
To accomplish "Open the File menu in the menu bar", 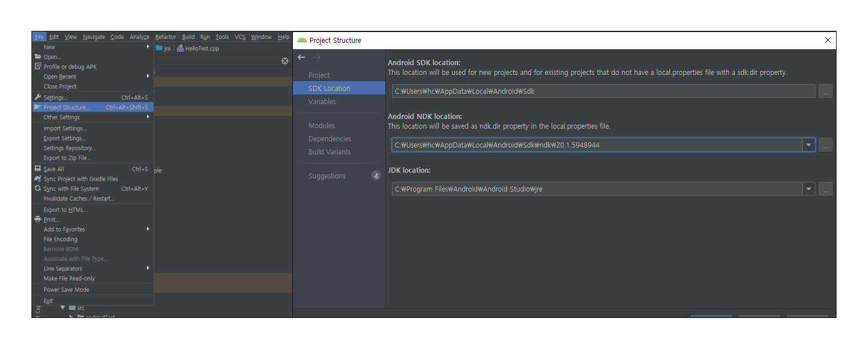I will pos(38,37).
